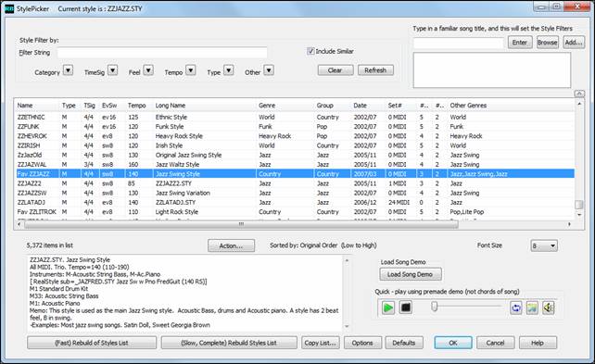Toggle the loop icon in demo player

(516, 308)
